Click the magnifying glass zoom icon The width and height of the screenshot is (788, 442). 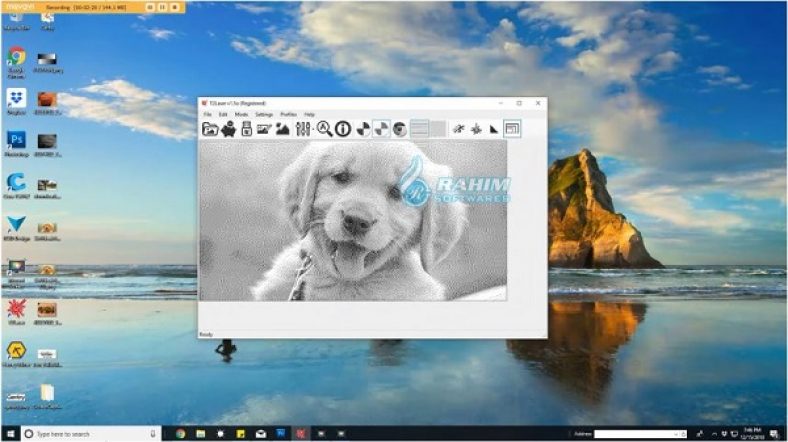[324, 129]
